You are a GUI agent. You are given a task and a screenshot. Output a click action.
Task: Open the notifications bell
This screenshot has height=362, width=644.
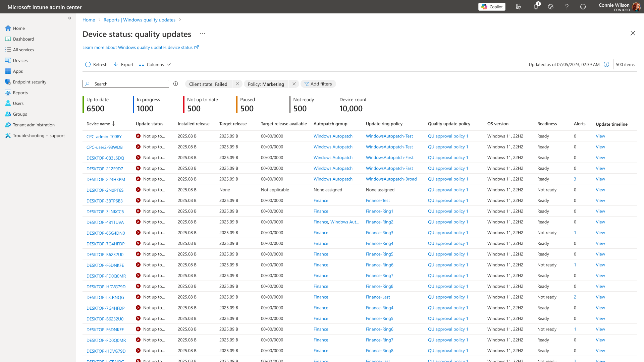click(536, 7)
